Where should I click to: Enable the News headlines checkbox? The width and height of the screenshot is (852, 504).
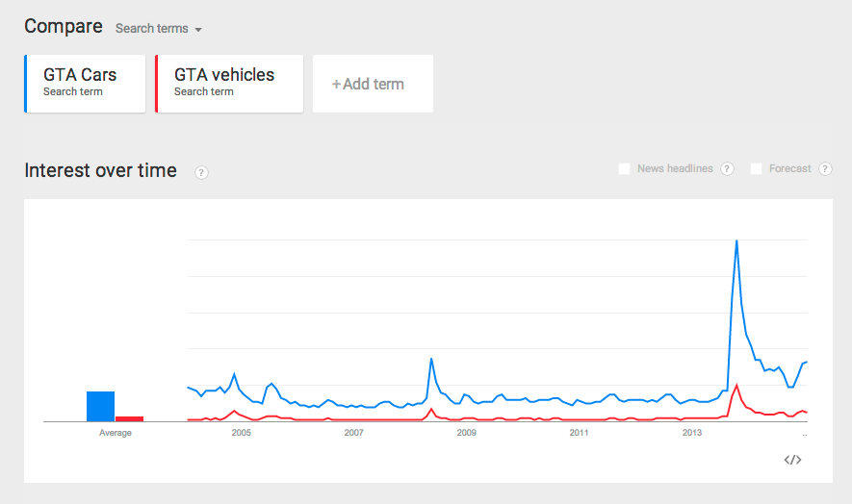pyautogui.click(x=625, y=169)
